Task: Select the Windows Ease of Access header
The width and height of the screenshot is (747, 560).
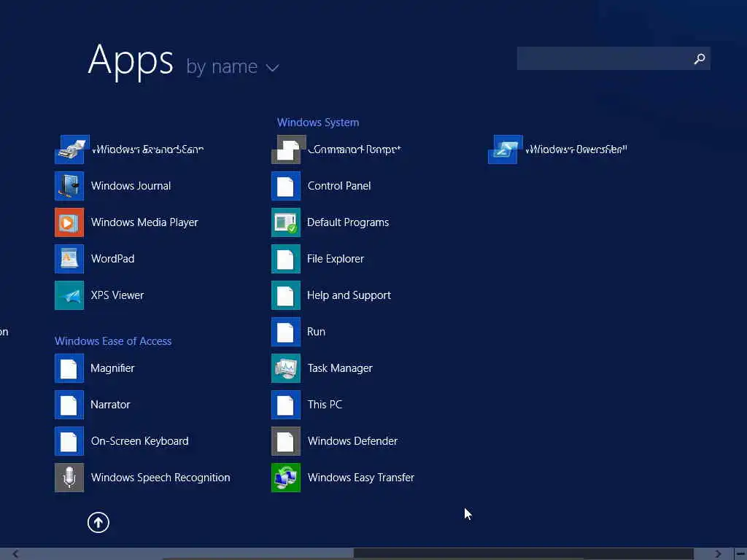Action: pos(113,341)
